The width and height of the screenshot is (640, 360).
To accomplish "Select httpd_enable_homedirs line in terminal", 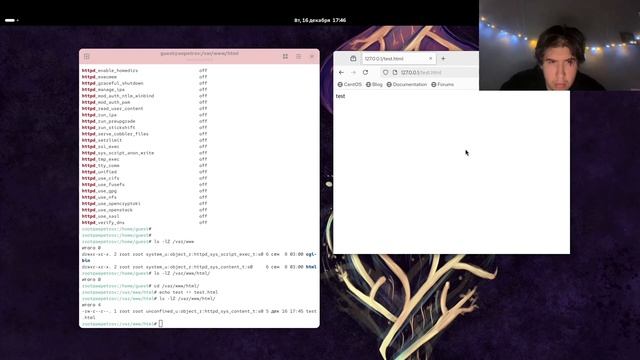I will (x=144, y=71).
